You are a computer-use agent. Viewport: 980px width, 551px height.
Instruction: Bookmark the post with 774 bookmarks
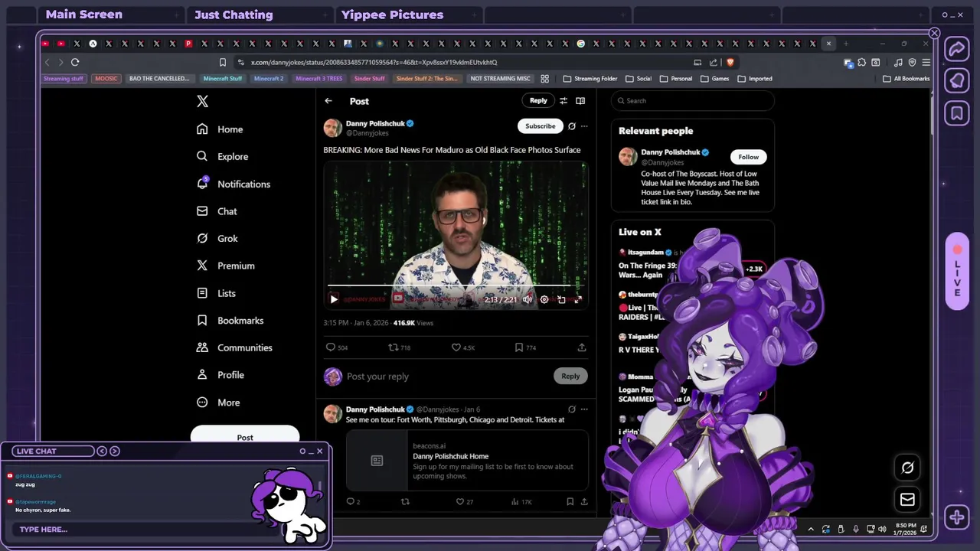click(x=519, y=347)
